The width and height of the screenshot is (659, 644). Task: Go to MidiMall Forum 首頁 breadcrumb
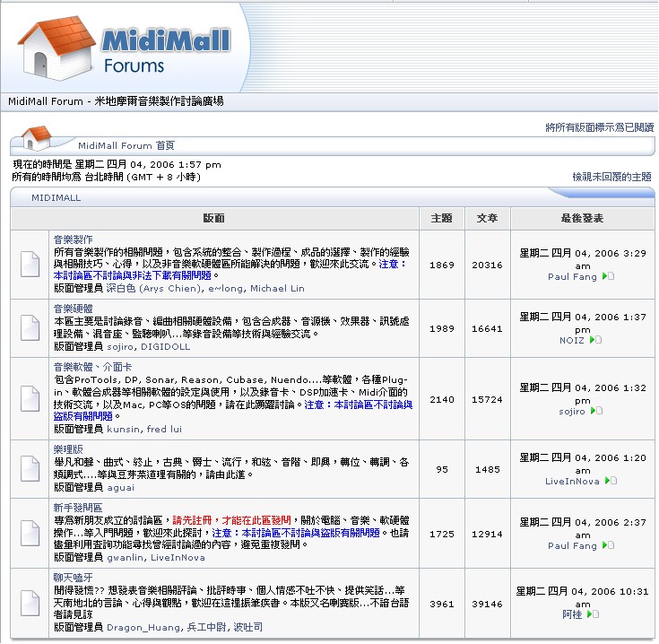[126, 145]
